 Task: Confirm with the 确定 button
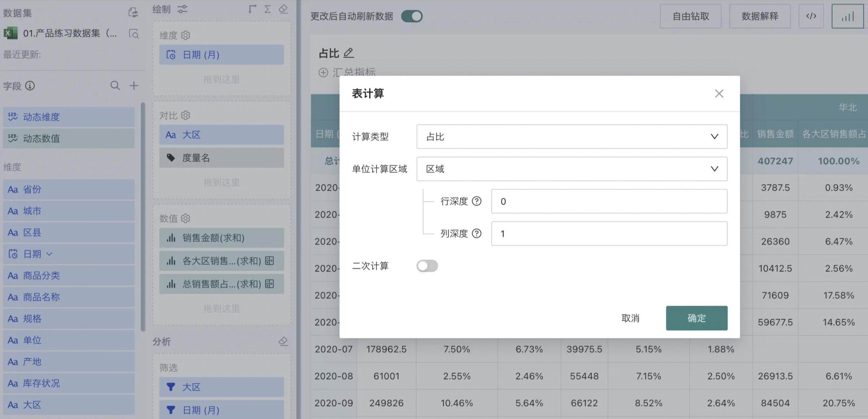click(x=696, y=318)
